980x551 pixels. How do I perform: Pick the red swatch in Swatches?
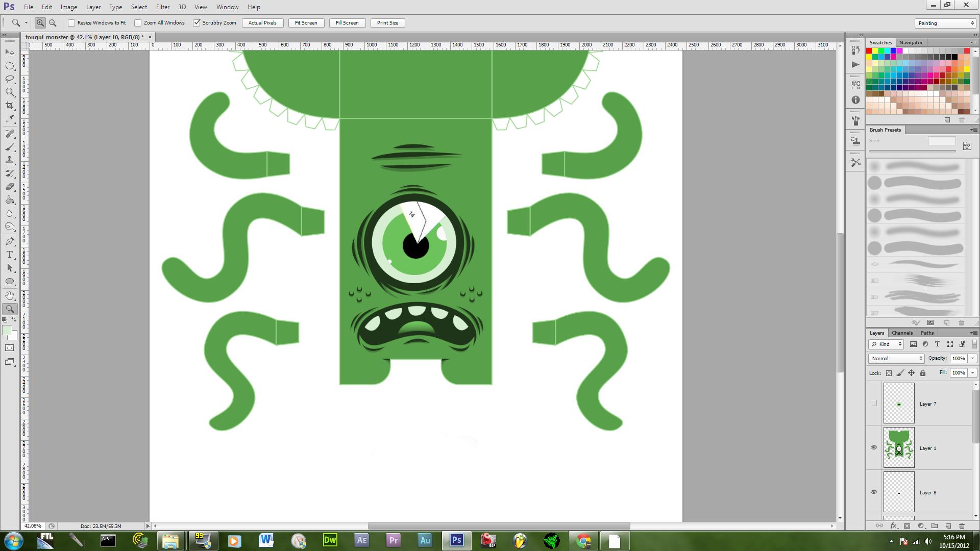[869, 51]
